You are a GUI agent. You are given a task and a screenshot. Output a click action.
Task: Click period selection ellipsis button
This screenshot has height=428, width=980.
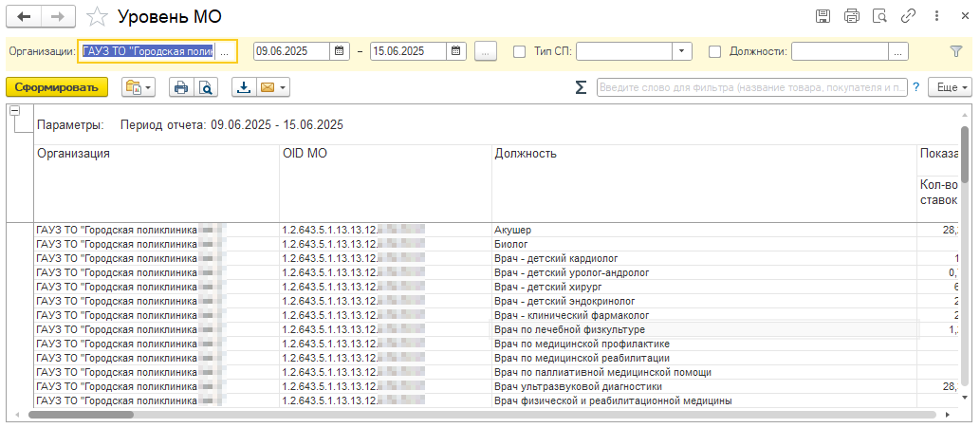(x=485, y=51)
